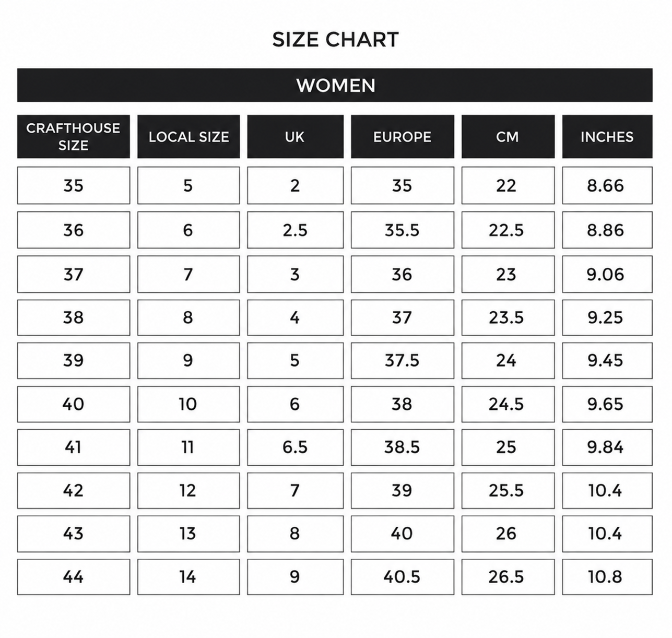
Task: Select local size 14 cell
Action: pos(188,577)
